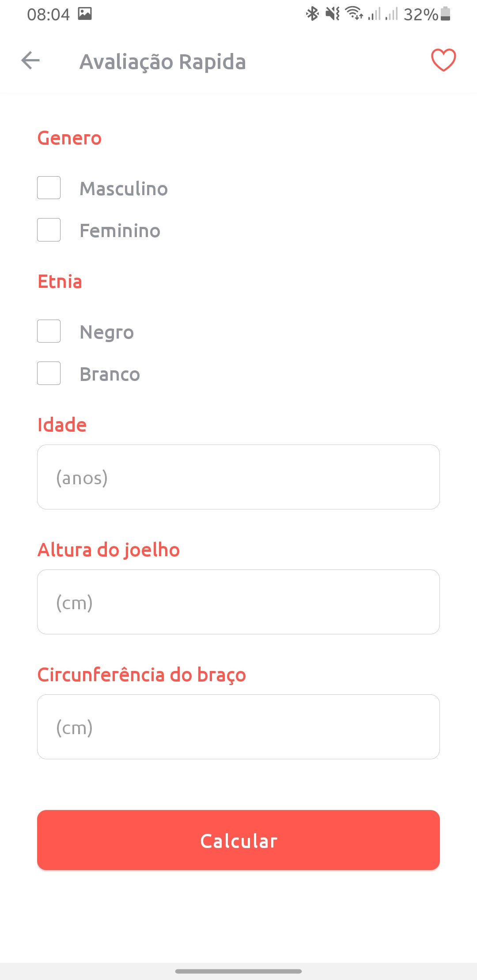Tap the heart favorite icon

[x=443, y=60]
